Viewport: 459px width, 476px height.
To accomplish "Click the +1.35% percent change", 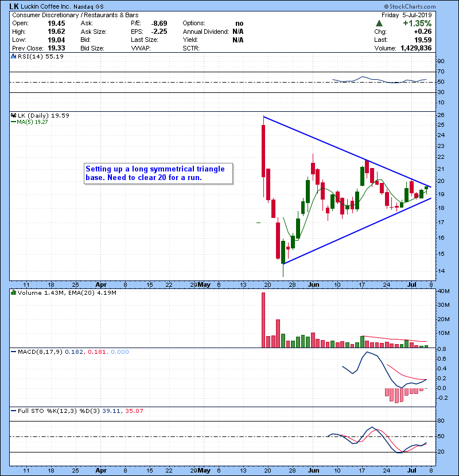I will click(x=417, y=24).
